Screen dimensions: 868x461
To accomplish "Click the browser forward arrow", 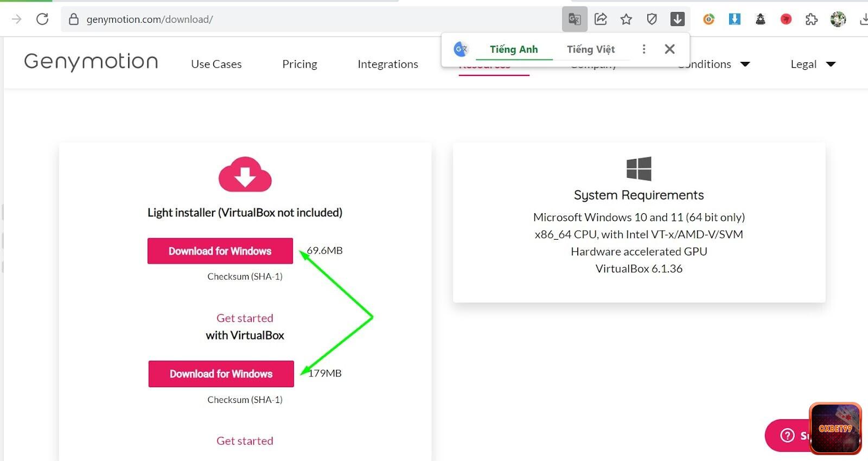I will pos(16,19).
